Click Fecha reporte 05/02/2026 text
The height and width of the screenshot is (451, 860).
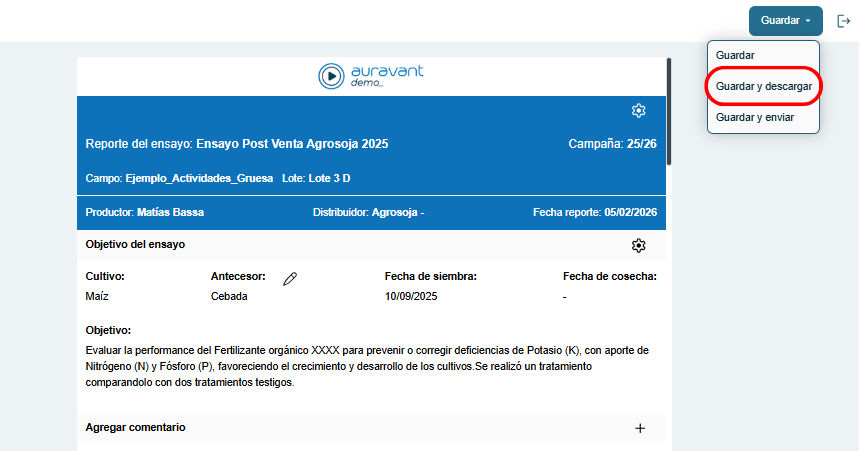[594, 212]
